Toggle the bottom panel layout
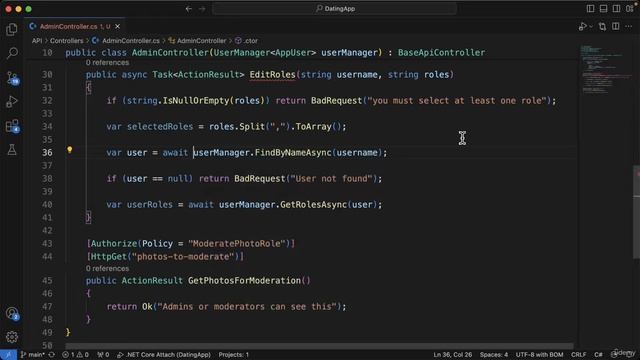Screen dimensions: 640x360 tap(603, 9)
